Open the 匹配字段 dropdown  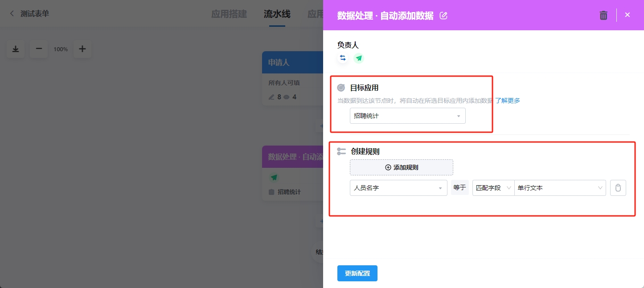coord(493,187)
